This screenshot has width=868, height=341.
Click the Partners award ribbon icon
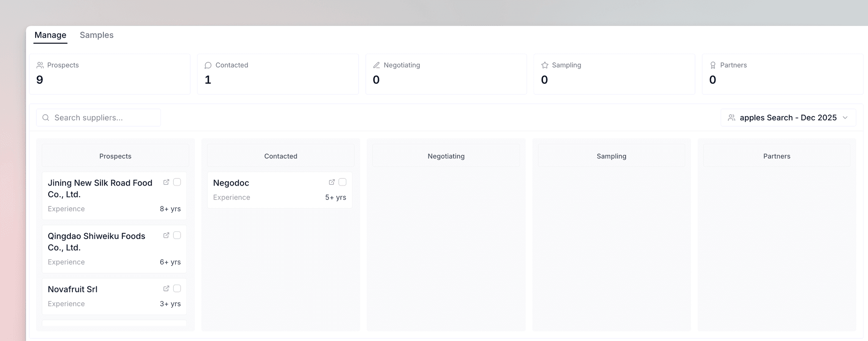(x=713, y=65)
